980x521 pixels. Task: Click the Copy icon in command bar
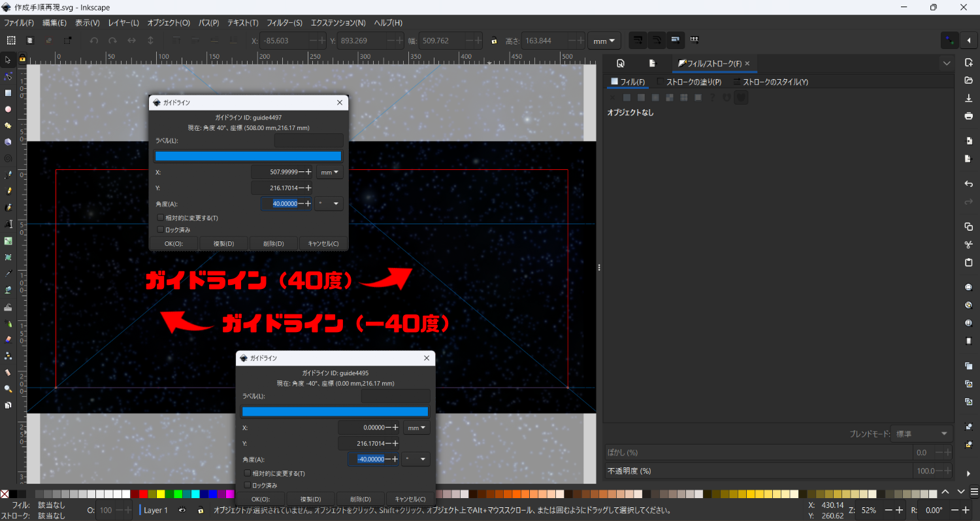tap(968, 227)
